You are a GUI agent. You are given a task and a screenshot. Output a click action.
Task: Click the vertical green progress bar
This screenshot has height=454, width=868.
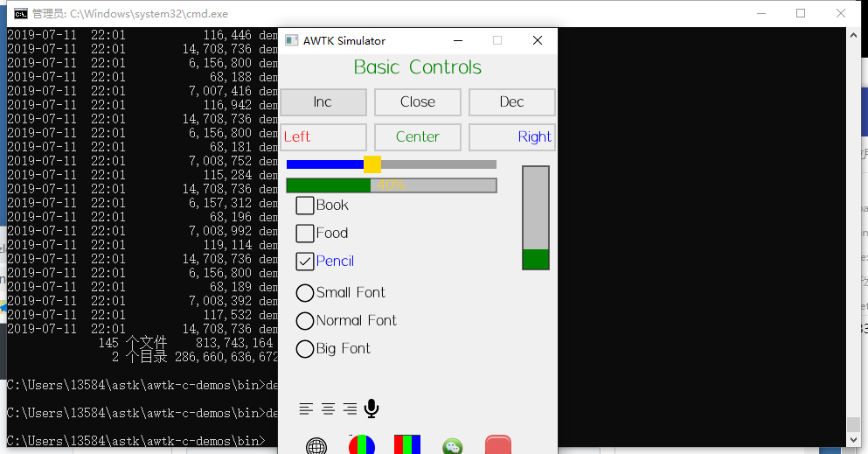[x=536, y=218]
